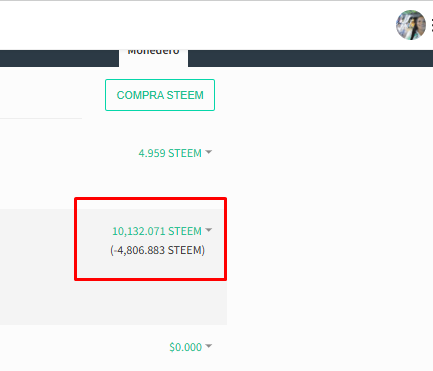The image size is (433, 371).
Task: Select the (-4,806.883 STEEM) delegated amount
Action: [x=157, y=250]
